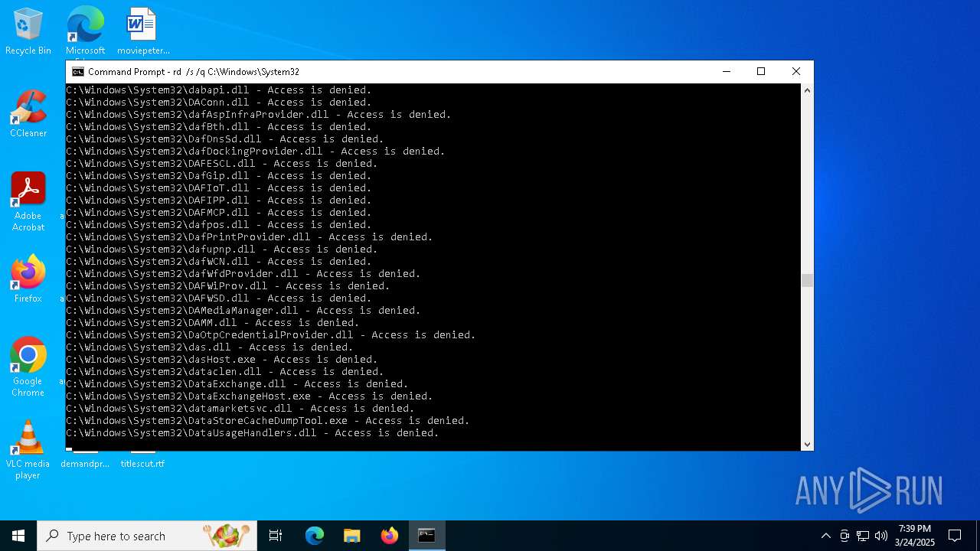Open File Explorer from the taskbar
980x551 pixels.
(352, 536)
